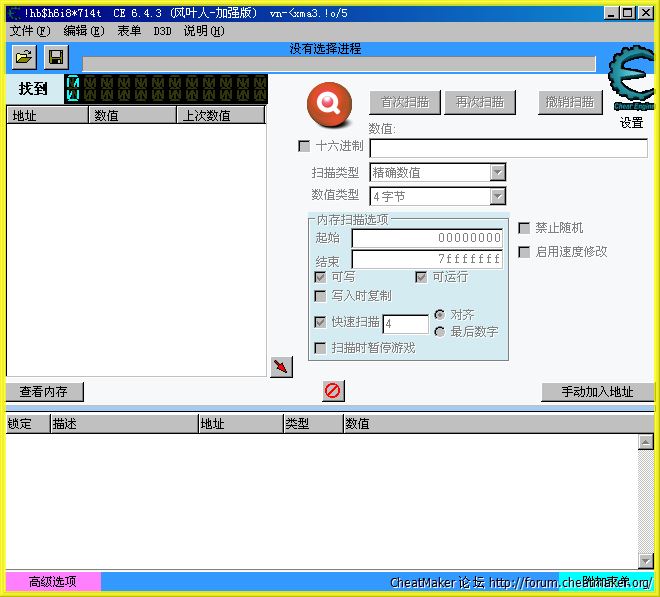Viewport: 660px width, 597px height.
Task: Click the address list scrollbar down arrow
Action: 646,560
